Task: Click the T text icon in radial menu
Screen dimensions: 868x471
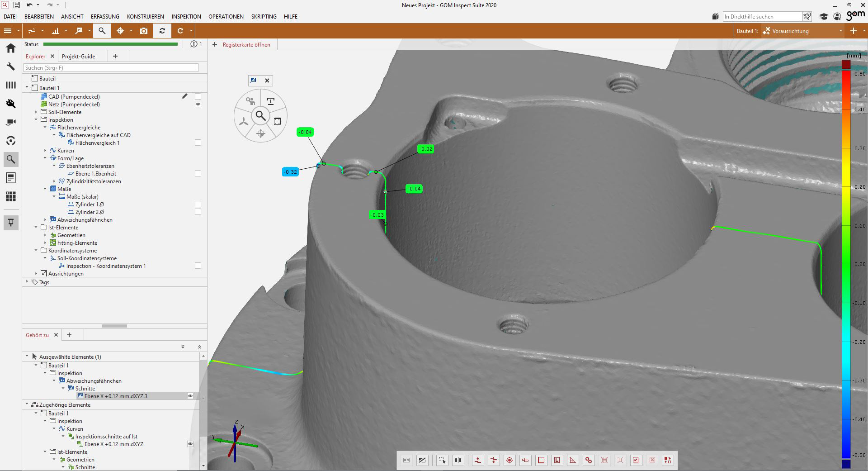Action: pos(271,101)
